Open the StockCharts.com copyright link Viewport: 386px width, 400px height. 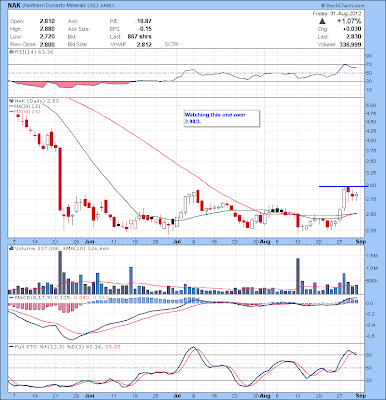coord(343,6)
